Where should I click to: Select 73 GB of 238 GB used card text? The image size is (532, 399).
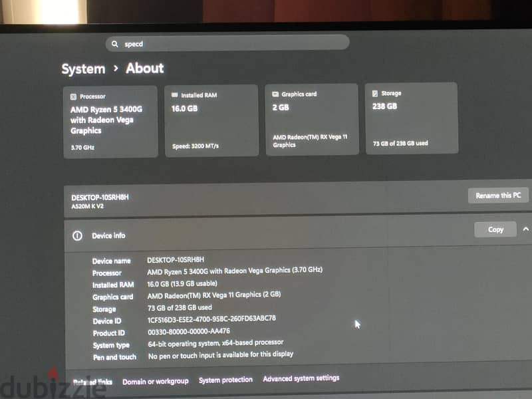(x=400, y=144)
